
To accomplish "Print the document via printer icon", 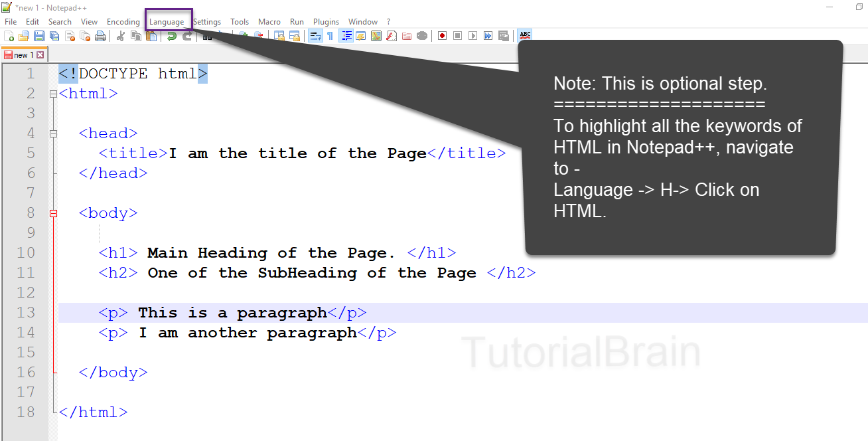I will point(100,36).
